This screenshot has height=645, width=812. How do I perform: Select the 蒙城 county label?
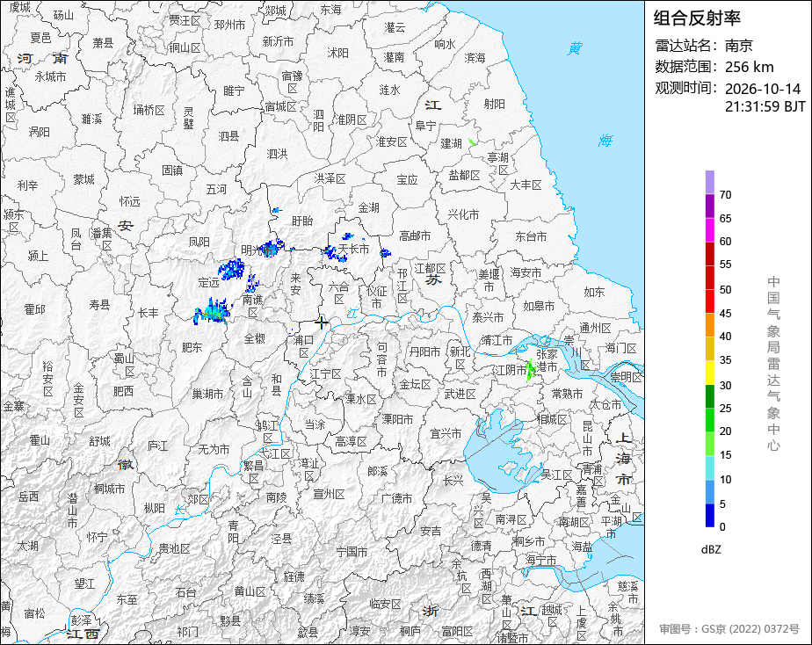coord(83,179)
